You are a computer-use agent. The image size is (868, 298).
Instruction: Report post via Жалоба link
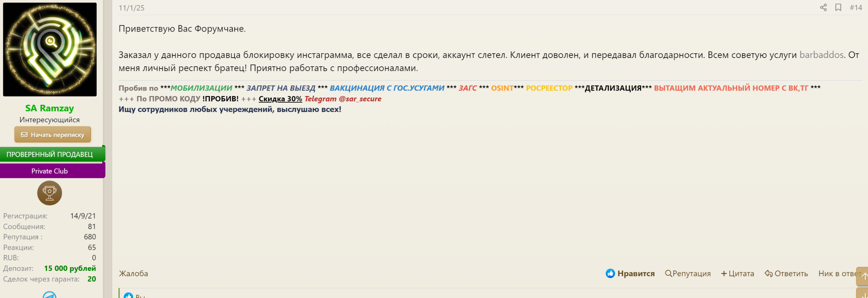[x=133, y=273]
